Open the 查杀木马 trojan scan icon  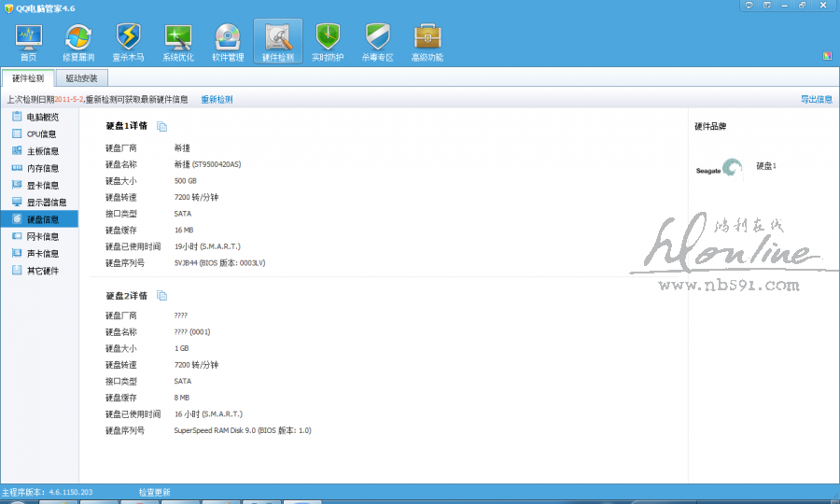click(x=128, y=40)
